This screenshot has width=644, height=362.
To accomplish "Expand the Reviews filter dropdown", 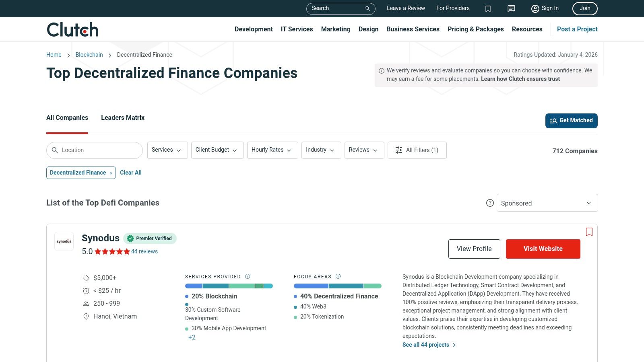I will [x=364, y=150].
